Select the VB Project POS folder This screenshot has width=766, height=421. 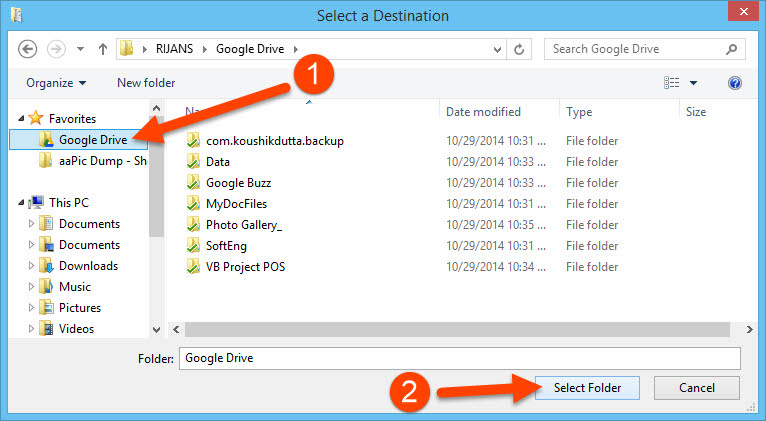click(x=245, y=267)
